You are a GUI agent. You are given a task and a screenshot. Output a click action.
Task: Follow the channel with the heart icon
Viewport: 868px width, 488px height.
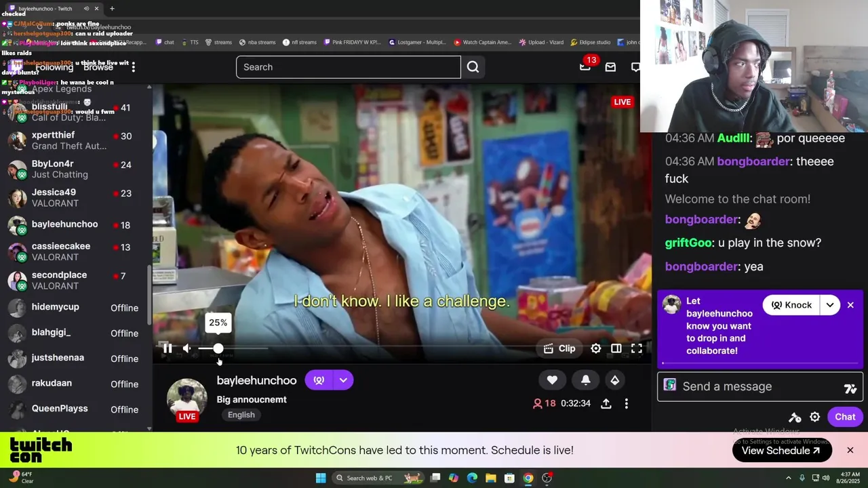point(552,380)
